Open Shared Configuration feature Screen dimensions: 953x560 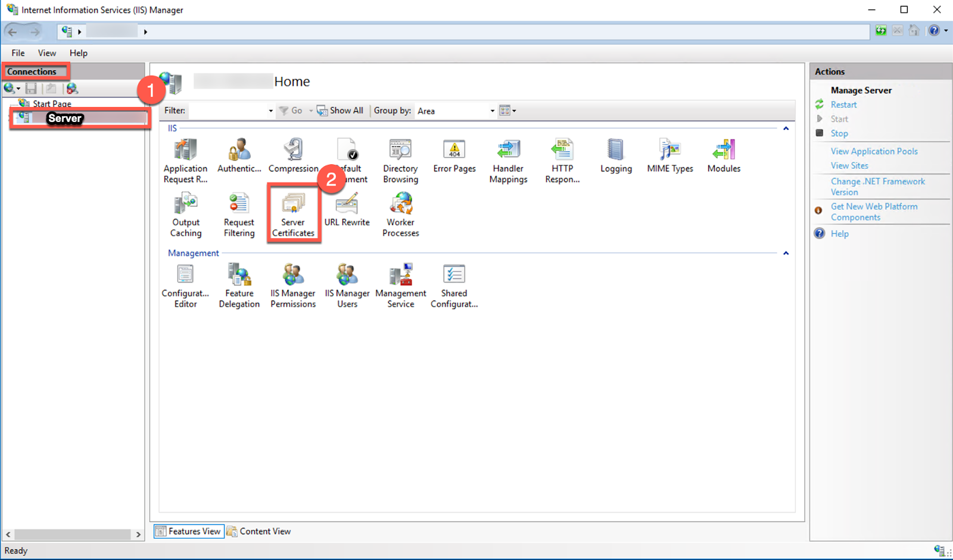click(x=454, y=286)
